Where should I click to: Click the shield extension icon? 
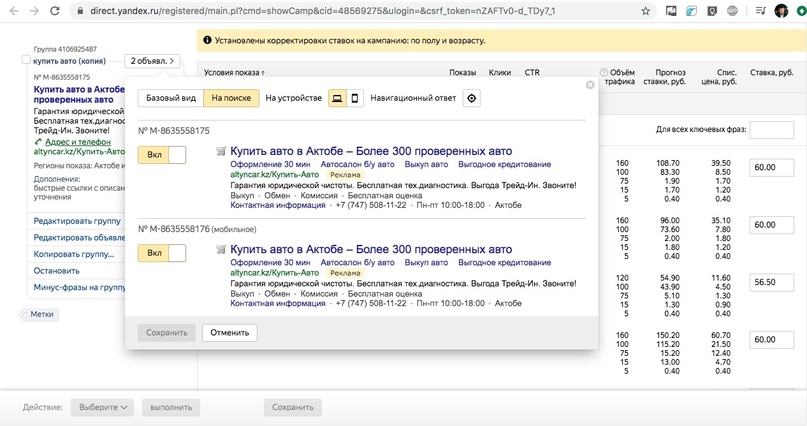[712, 11]
